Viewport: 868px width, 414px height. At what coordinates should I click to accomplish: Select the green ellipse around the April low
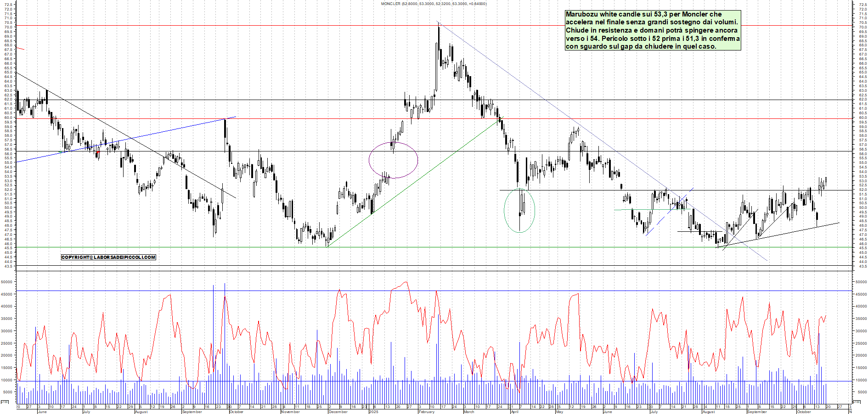coord(519,211)
